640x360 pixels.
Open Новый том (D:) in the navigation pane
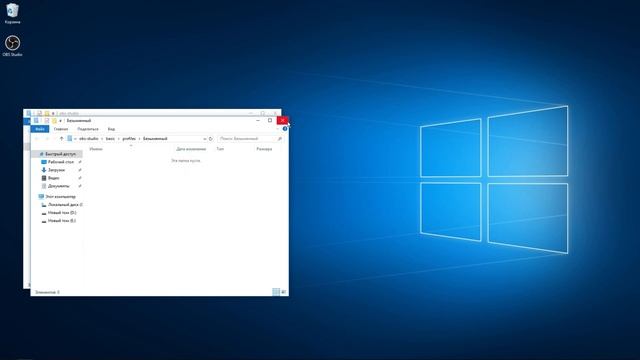62,213
